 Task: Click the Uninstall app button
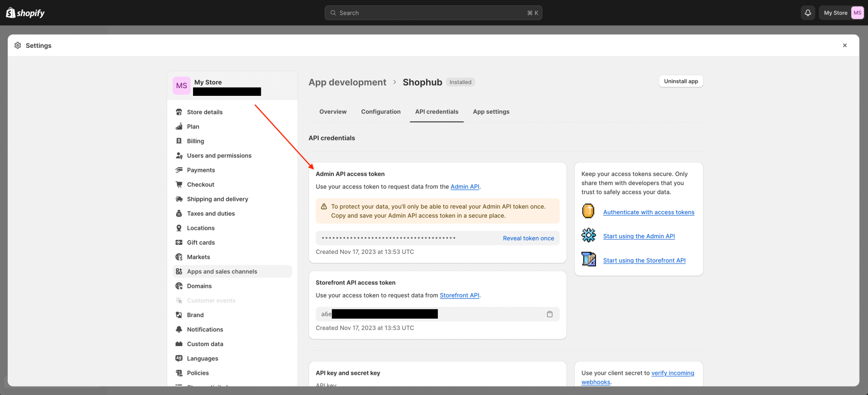tap(681, 81)
